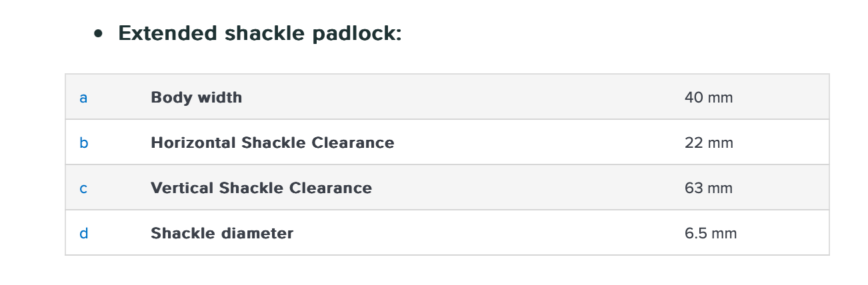Click the 'mm' unit in Body width row
The width and height of the screenshot is (868, 285).
[x=720, y=98]
